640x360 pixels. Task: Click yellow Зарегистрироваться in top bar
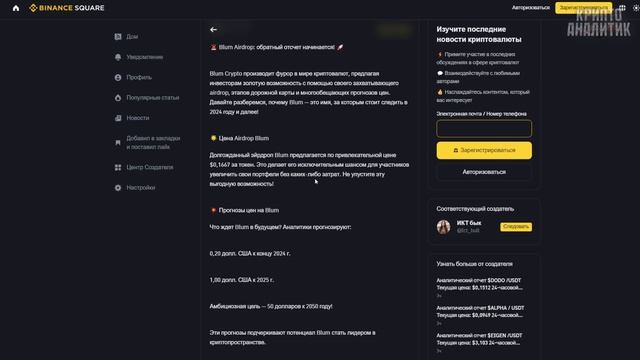pos(583,8)
